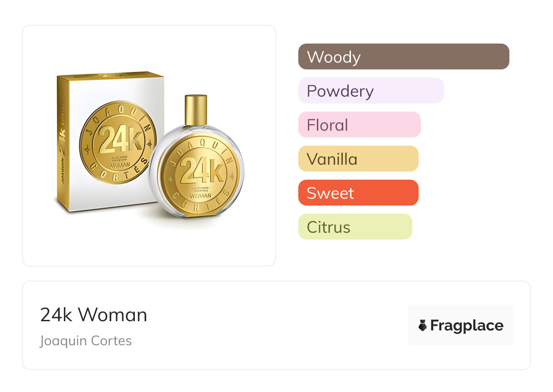
Task: Click the Fragplace wordmark text
Action: click(467, 326)
